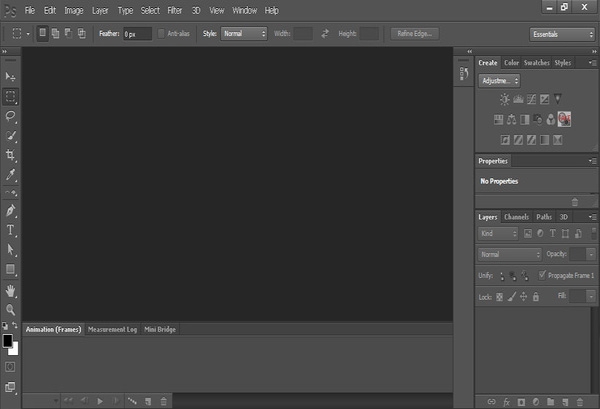The width and height of the screenshot is (600, 409).
Task: Select the Hand tool
Action: click(11, 290)
